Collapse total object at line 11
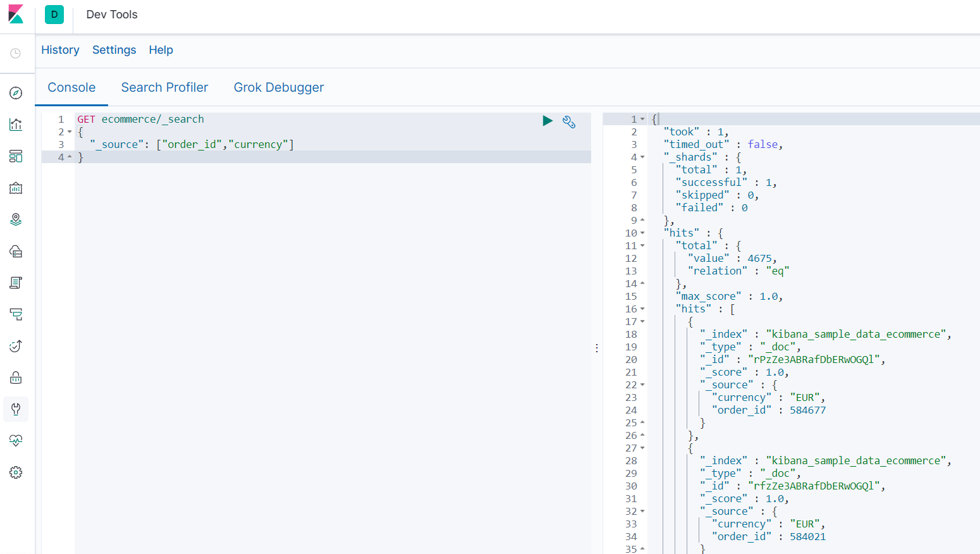The image size is (980, 554). coord(642,245)
